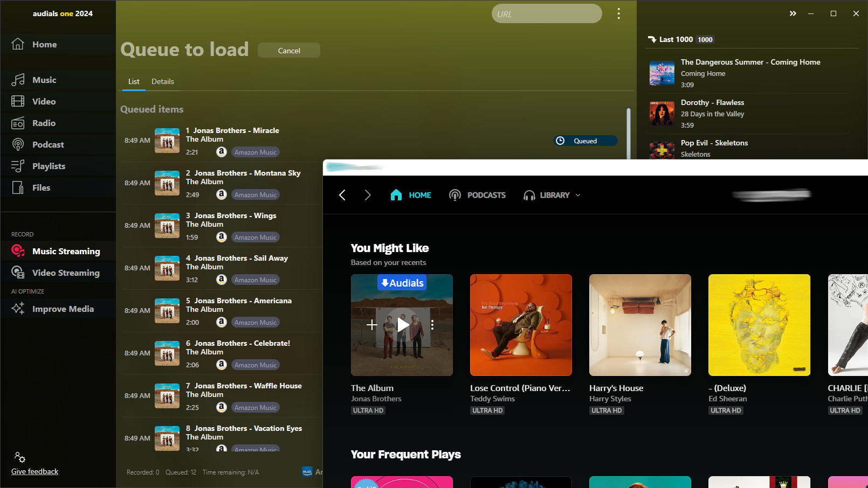Click Amazon Music tag on Montana Sky
The height and width of the screenshot is (488, 868).
[256, 194]
